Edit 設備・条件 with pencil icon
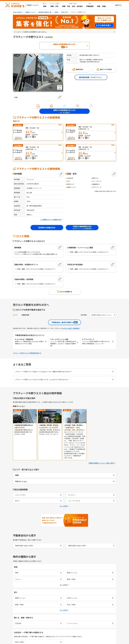 [x=114, y=174]
